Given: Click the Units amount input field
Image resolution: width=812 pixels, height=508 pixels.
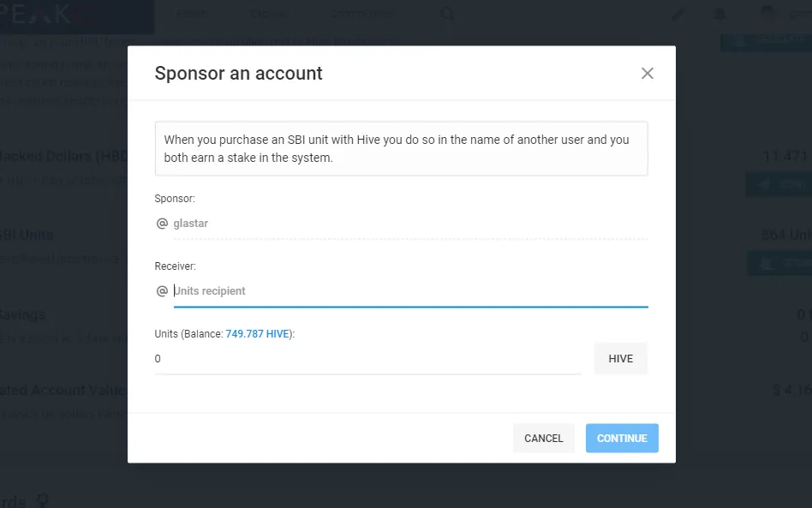Looking at the screenshot, I should [367, 358].
